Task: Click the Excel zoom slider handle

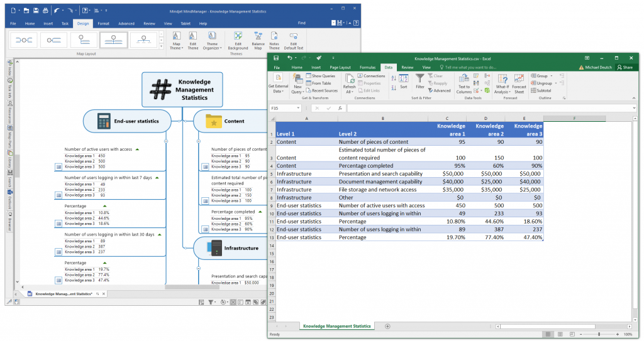Action: (x=599, y=335)
